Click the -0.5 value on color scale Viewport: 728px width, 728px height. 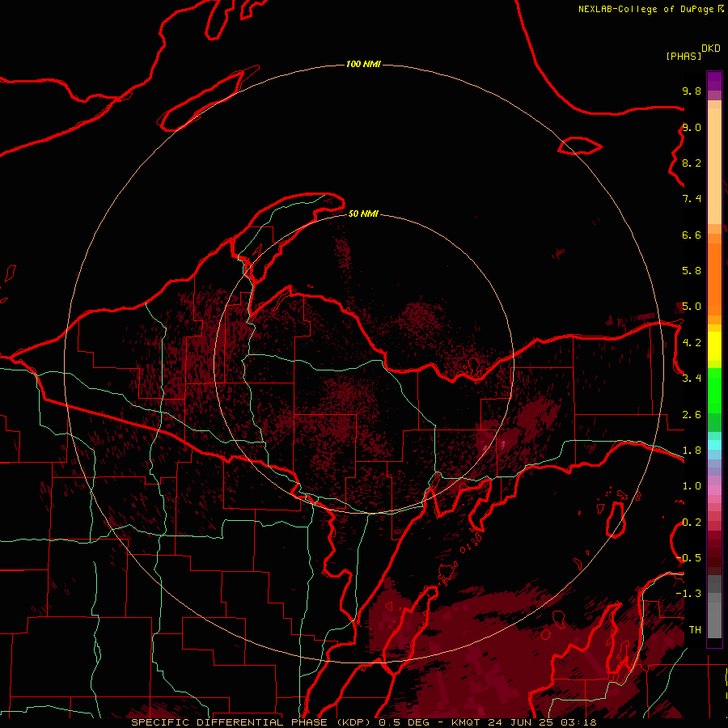[x=688, y=558]
